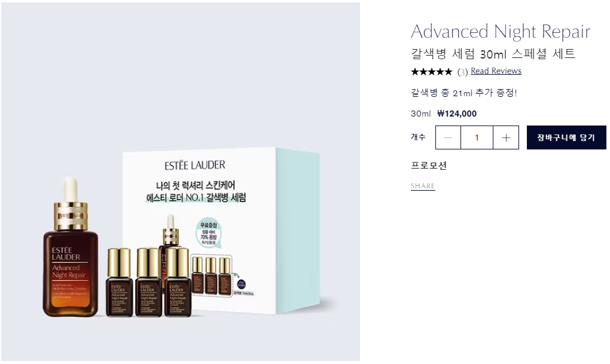Select the (3) review count

coord(462,72)
